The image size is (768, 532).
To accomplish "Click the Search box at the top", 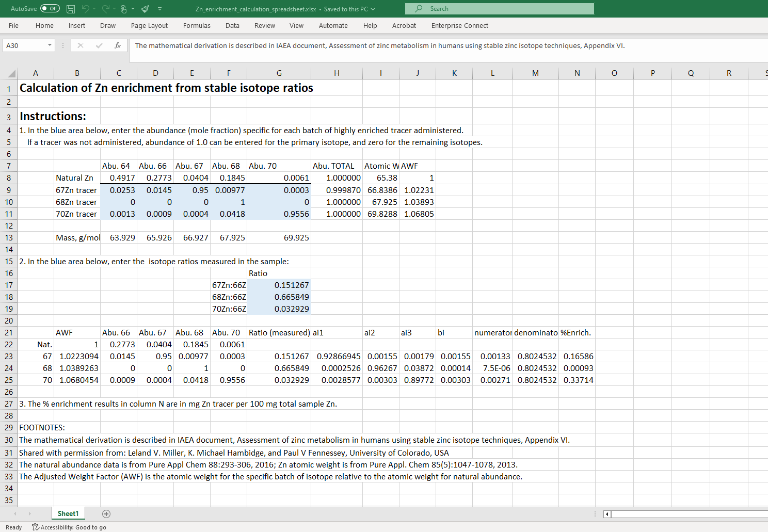I will 499,8.
